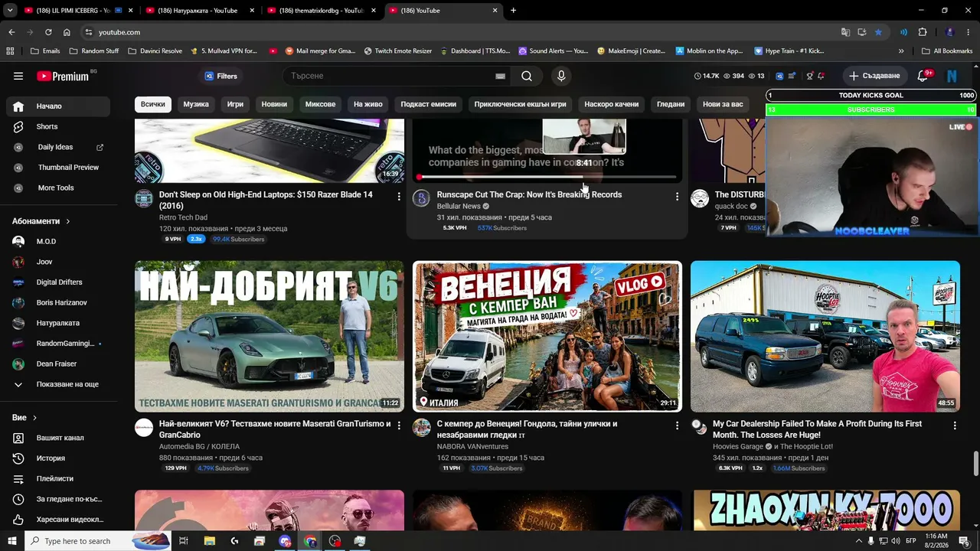
Task: Open the Random Stuff bookmark folder
Action: click(x=94, y=51)
